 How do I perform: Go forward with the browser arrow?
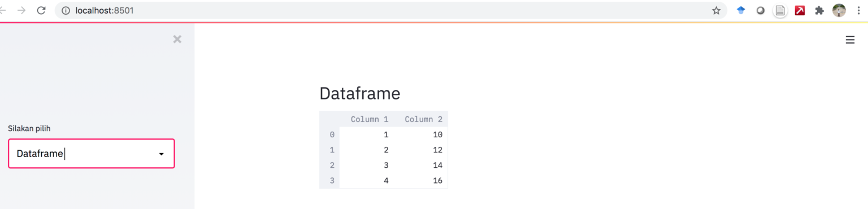click(21, 10)
